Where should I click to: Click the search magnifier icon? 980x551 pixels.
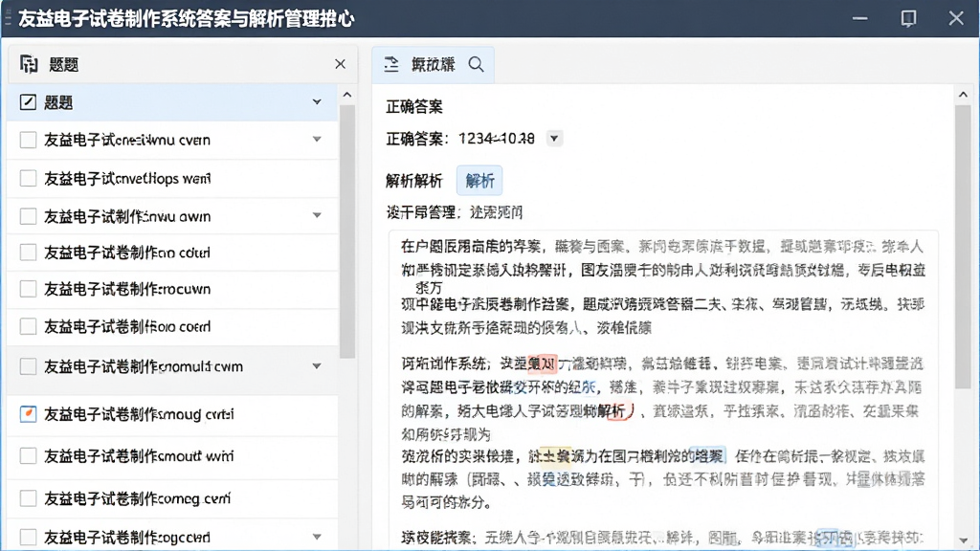coord(477,64)
